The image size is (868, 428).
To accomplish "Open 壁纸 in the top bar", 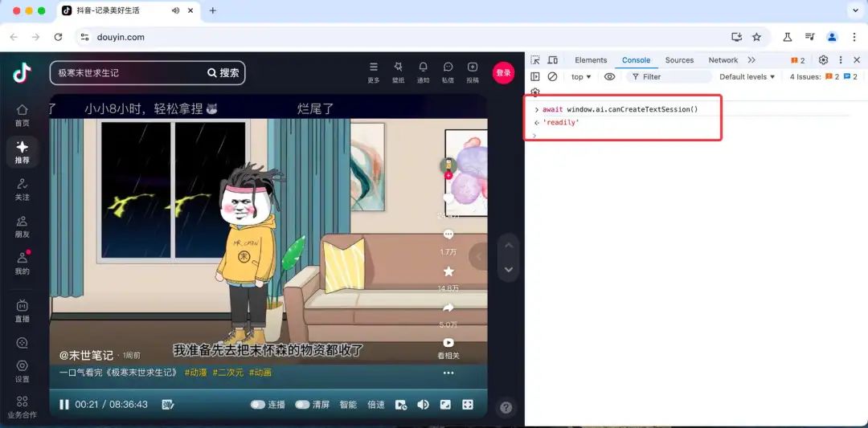I will (398, 72).
